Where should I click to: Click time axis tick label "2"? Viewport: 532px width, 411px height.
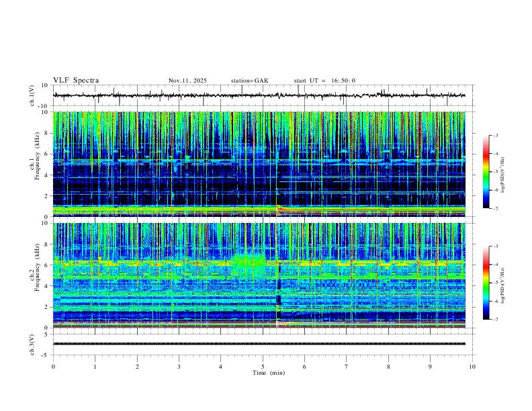[137, 367]
